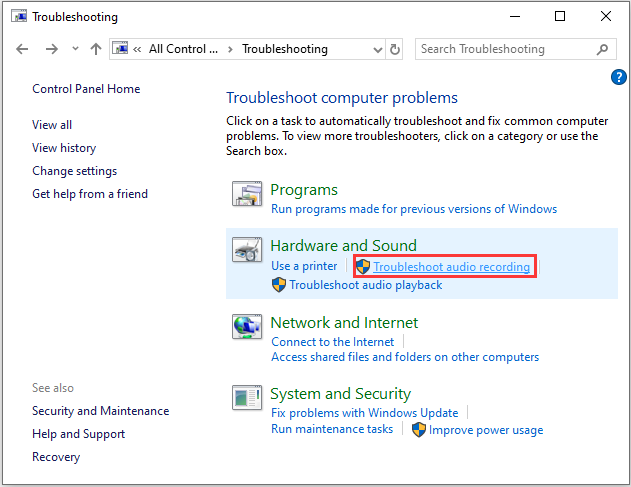Screen dimensions: 631x487
Task: Click shield icon beside Troubleshoot audio playback
Action: pos(279,285)
